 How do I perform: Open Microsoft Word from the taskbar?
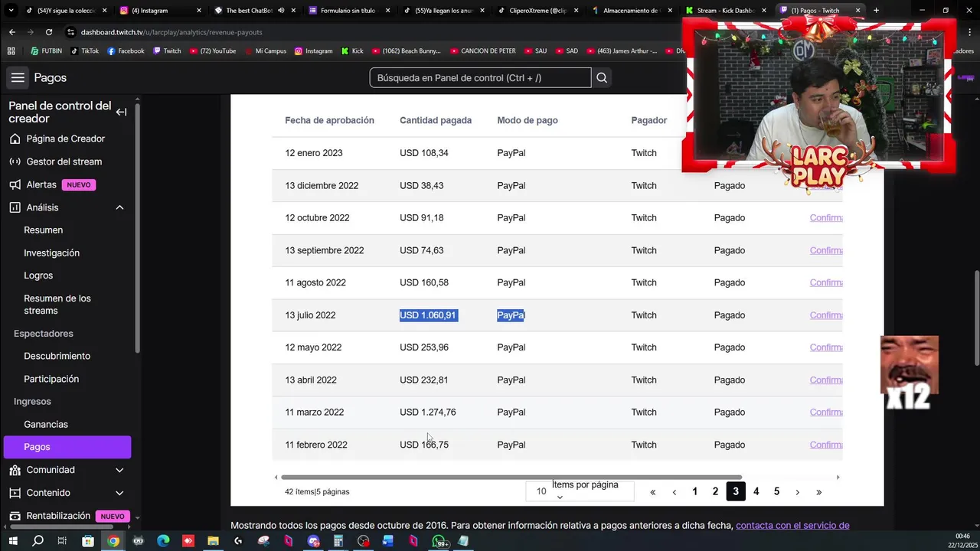(388, 541)
